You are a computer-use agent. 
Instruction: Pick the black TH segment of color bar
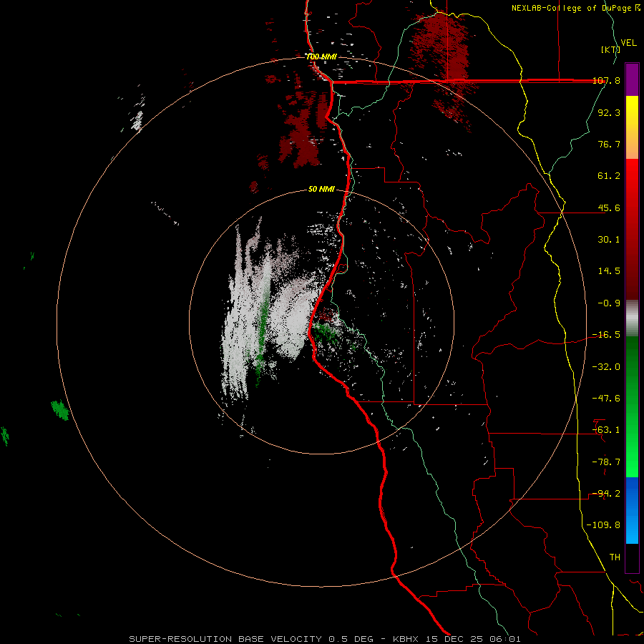point(632,557)
